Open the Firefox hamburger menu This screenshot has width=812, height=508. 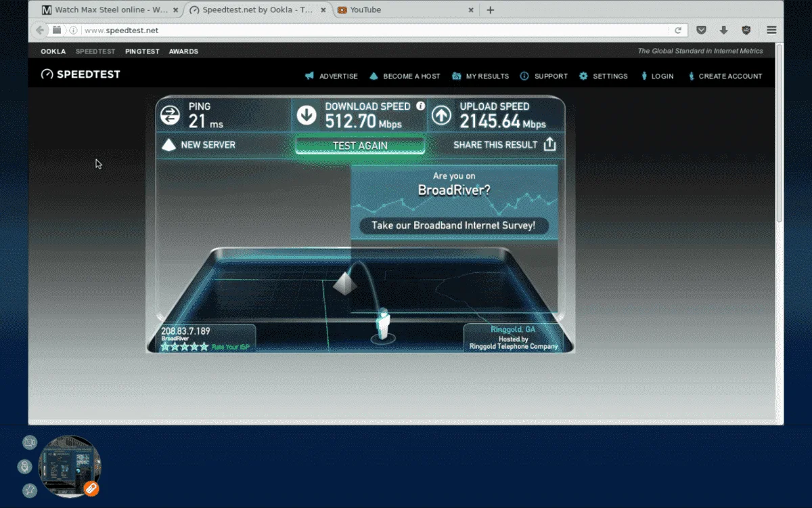pos(771,30)
